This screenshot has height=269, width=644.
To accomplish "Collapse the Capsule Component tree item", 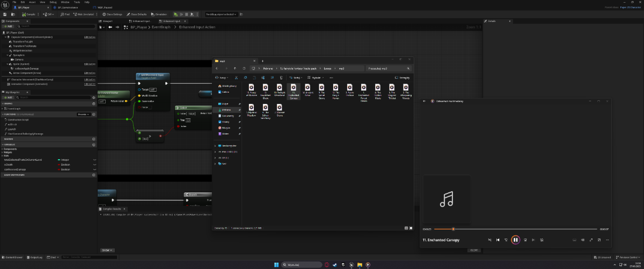I will click(x=5, y=37).
